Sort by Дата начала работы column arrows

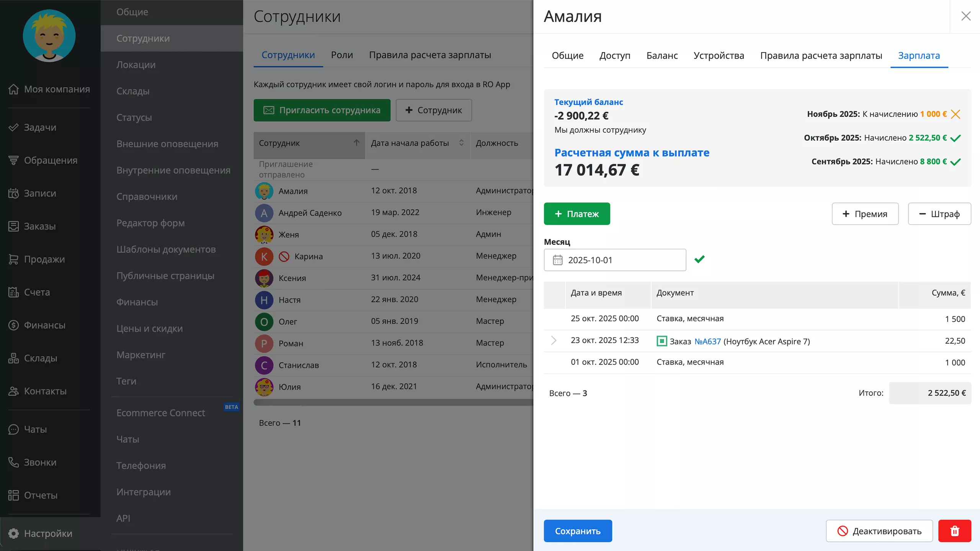pyautogui.click(x=461, y=143)
